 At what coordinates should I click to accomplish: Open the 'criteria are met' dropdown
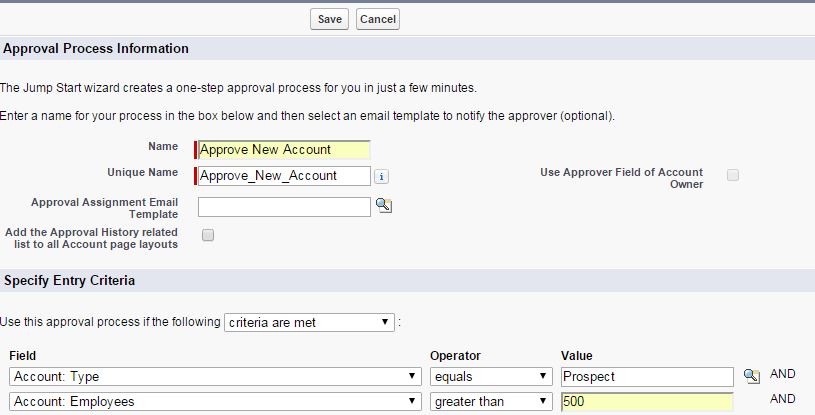[x=309, y=322]
